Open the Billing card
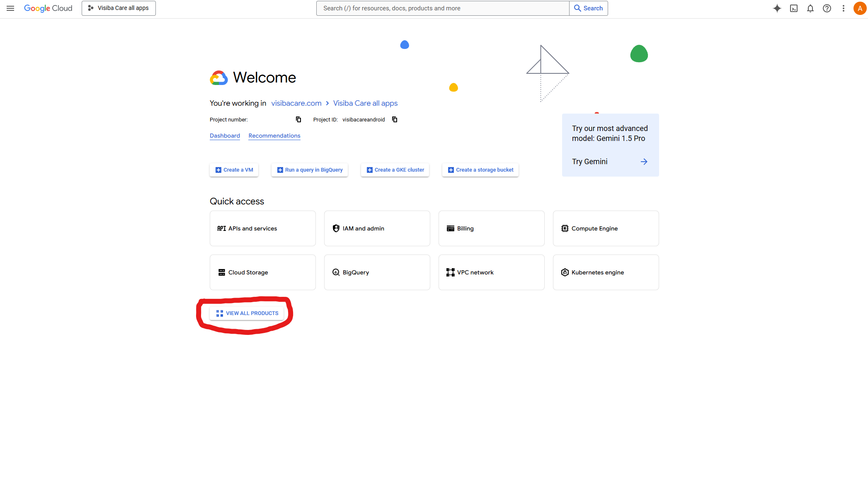 coord(492,228)
